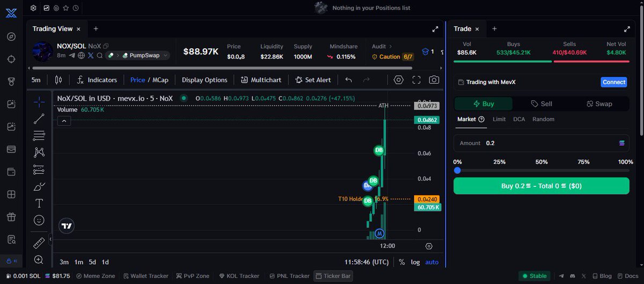Switch to Trading View tab

click(x=53, y=29)
